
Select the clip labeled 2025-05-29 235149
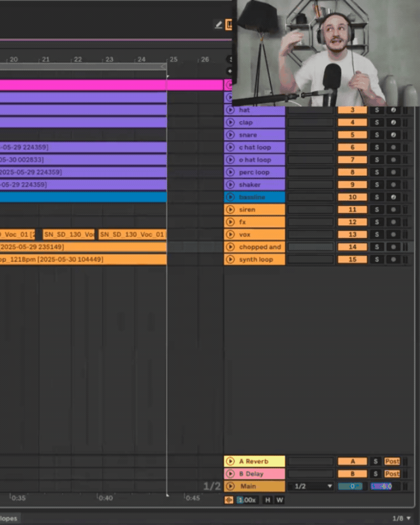point(83,247)
